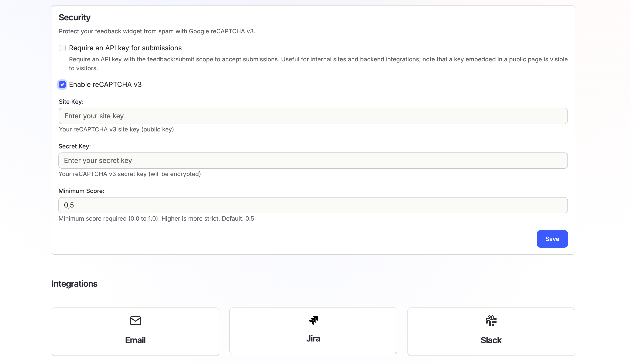Click the 'Site Key:' label
Screen dimensions: 631x364
(71, 102)
